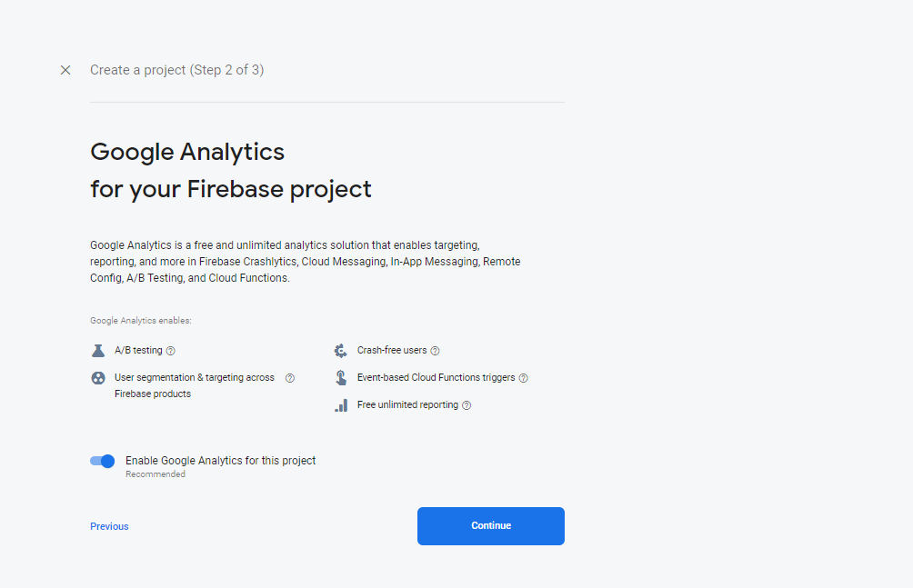Open help tooltip next to A/B testing
The width and height of the screenshot is (913, 588).
[171, 351]
